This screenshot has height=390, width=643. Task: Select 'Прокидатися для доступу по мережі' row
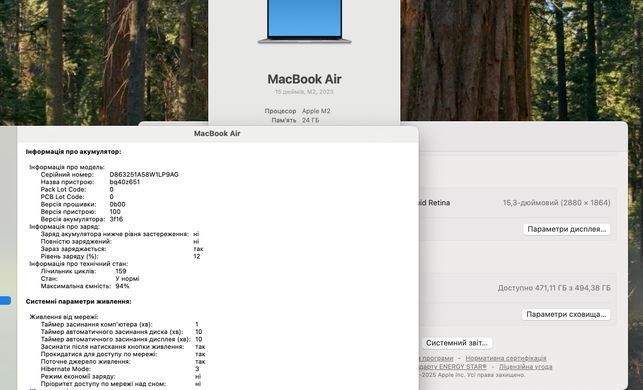click(x=123, y=354)
